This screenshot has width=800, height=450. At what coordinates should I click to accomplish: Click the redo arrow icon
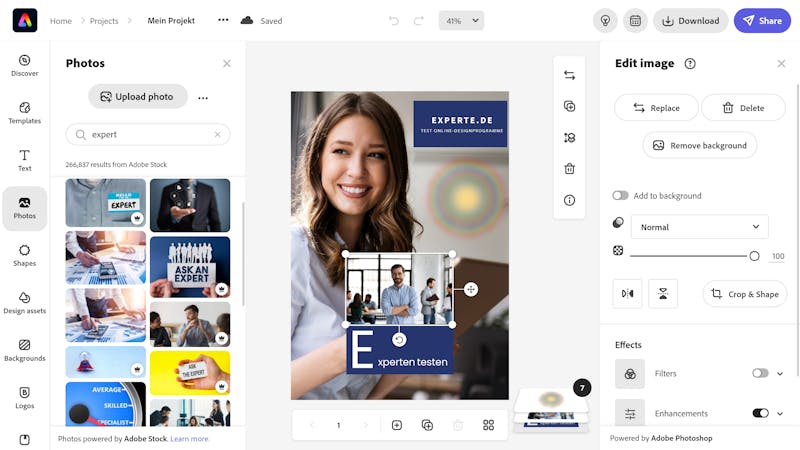click(418, 20)
